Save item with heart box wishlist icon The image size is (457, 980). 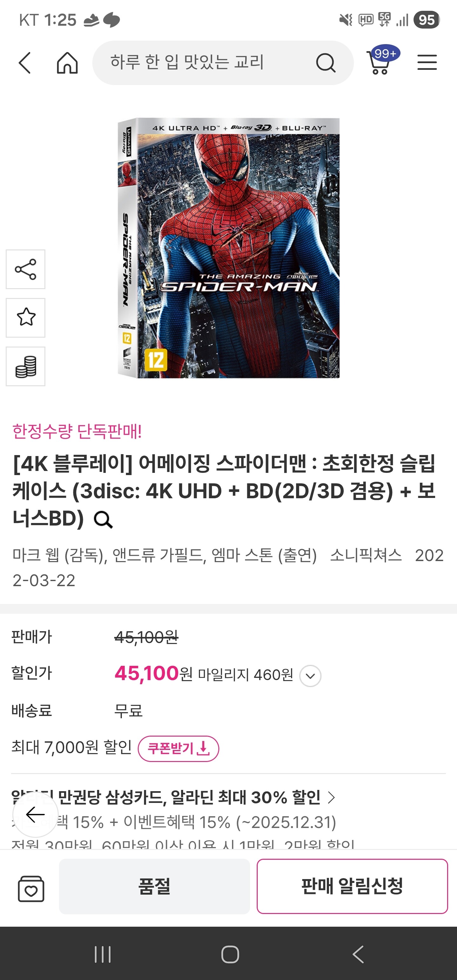(x=31, y=888)
